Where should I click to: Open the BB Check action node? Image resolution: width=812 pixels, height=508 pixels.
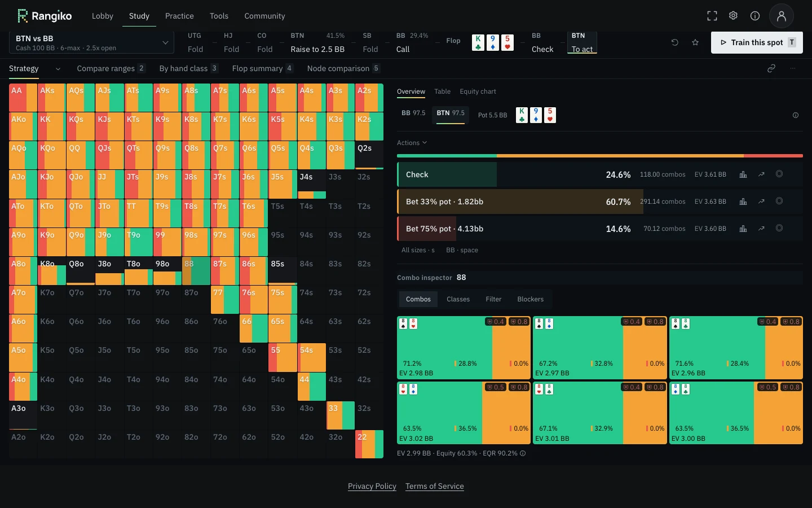coord(542,43)
